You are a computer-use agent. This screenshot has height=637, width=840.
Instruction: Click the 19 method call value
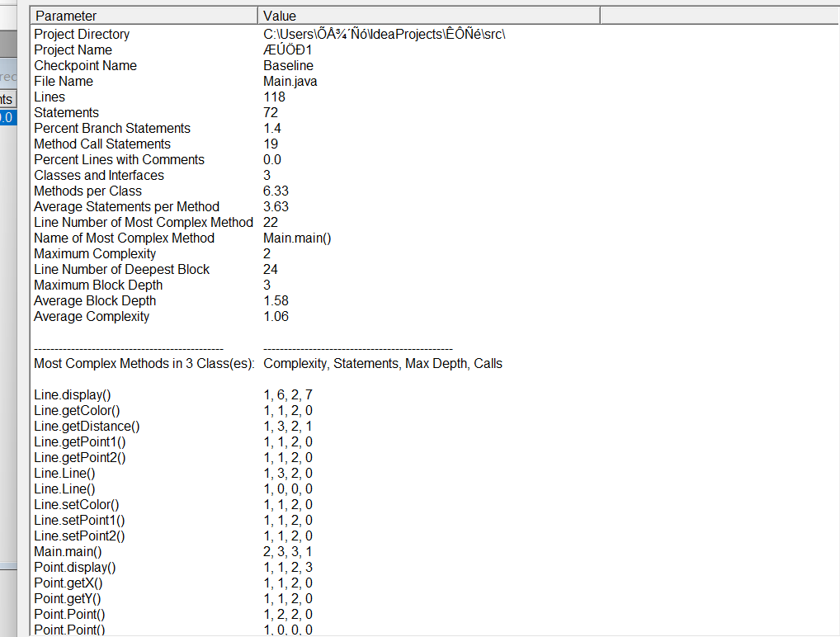pos(271,144)
